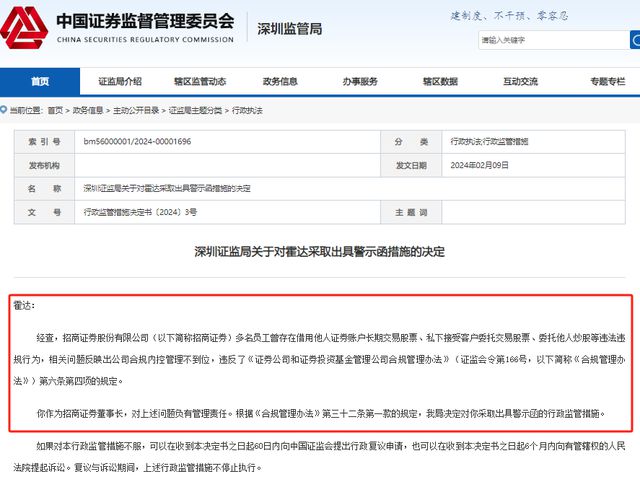The height and width of the screenshot is (487, 640).
Task: Go to 主动公开目录 in the breadcrumb
Action: [x=136, y=110]
